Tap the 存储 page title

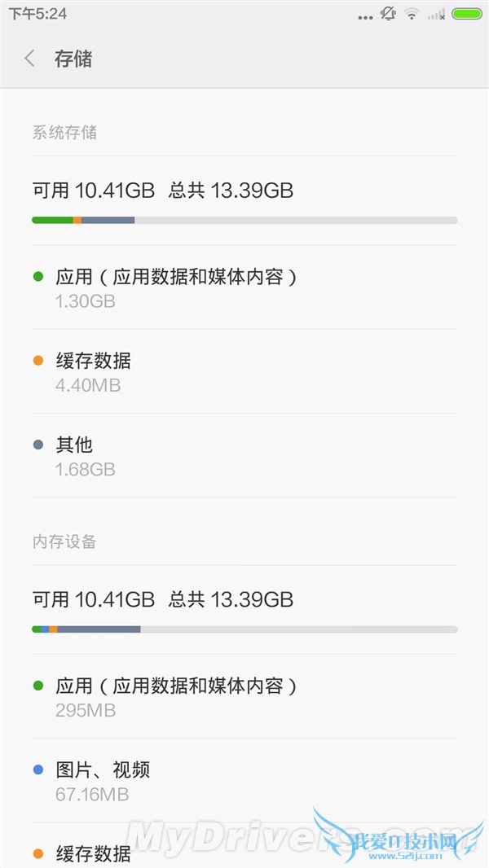[73, 59]
